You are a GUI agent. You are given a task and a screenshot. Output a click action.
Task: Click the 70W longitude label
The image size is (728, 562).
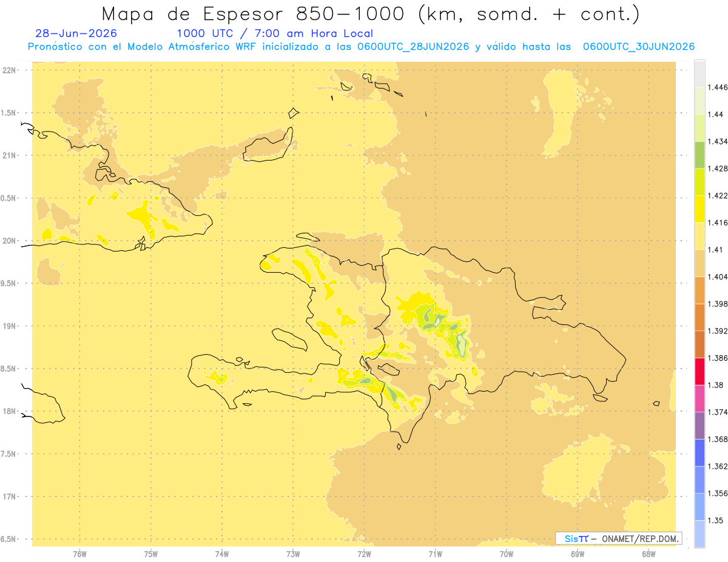507,554
